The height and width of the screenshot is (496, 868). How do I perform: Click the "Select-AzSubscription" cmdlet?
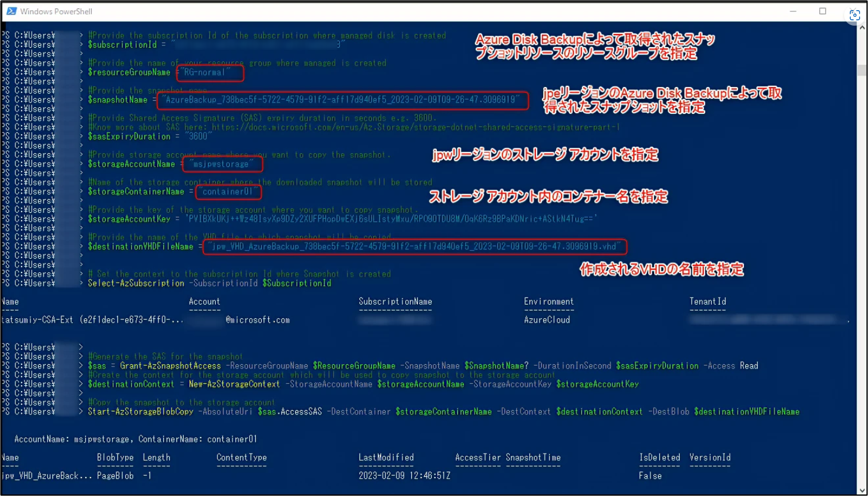(x=135, y=283)
